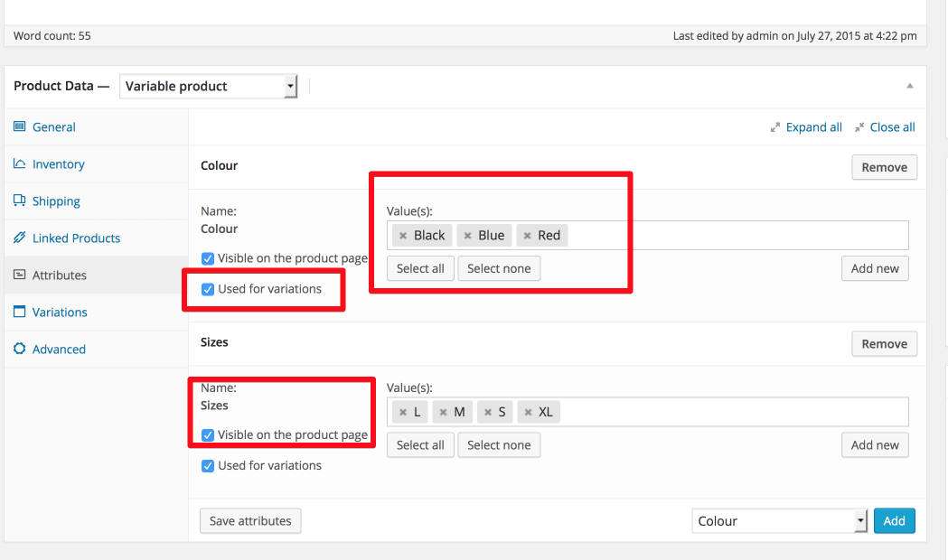This screenshot has height=560, width=948.
Task: Click the Inventory chart icon
Action: (x=19, y=163)
